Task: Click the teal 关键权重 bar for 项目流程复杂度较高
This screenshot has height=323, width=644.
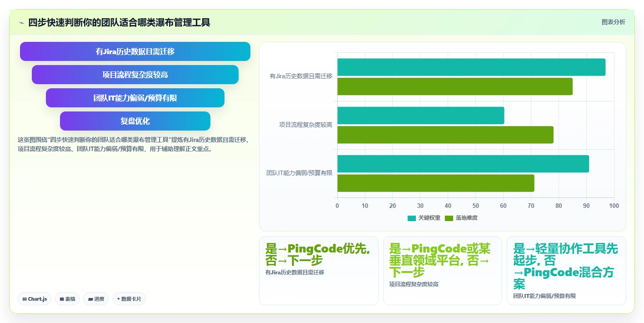Action: [x=421, y=116]
